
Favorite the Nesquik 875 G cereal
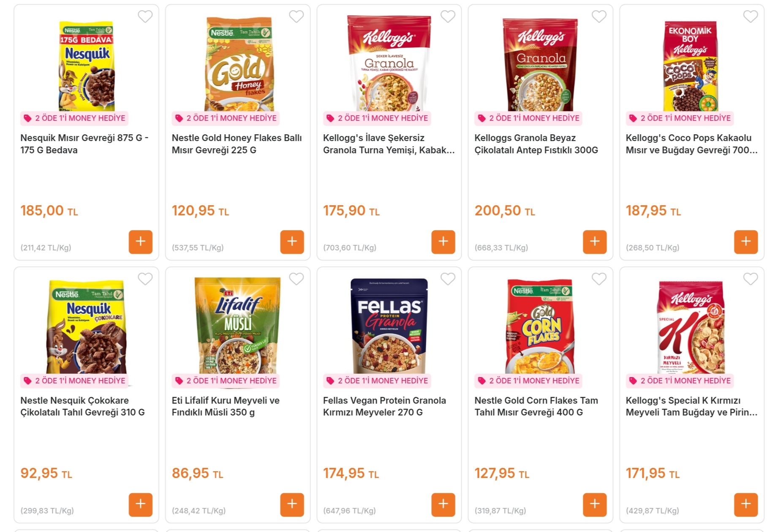pos(145,16)
